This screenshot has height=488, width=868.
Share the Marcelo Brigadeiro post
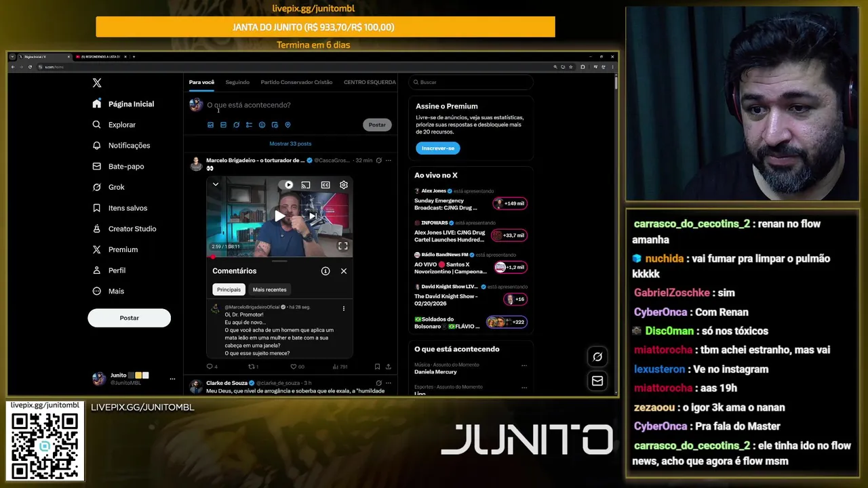click(389, 367)
